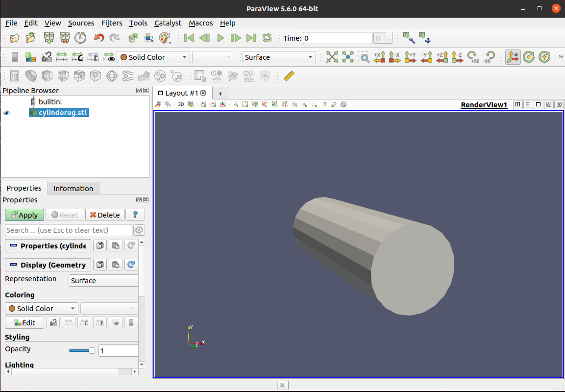Click the Reset Camera icon in the toolbar

click(332, 57)
